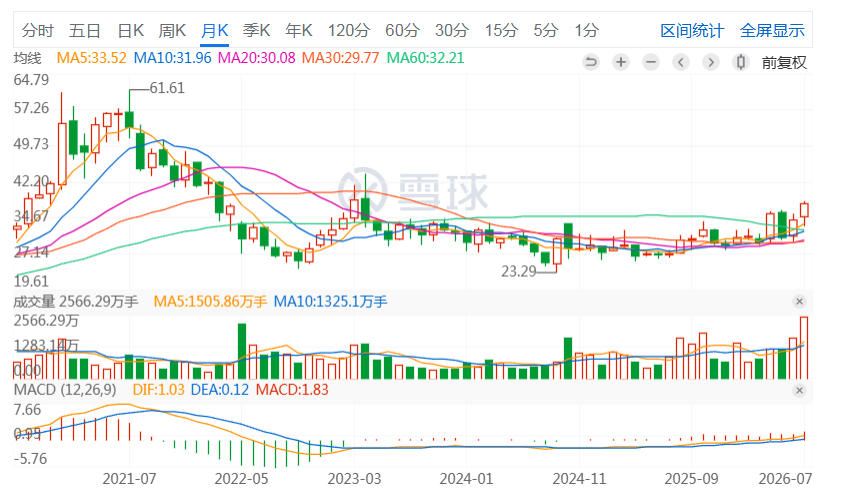
Task: Click the MA10:31.96 indicator value
Action: (173, 58)
